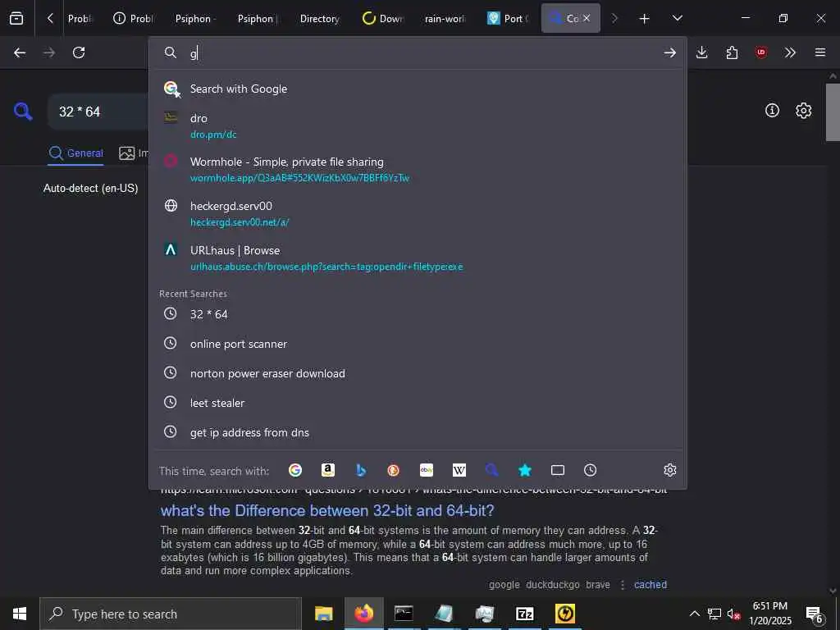Viewport: 840px width, 630px height.
Task: Select recent search online port scanner
Action: click(x=418, y=344)
